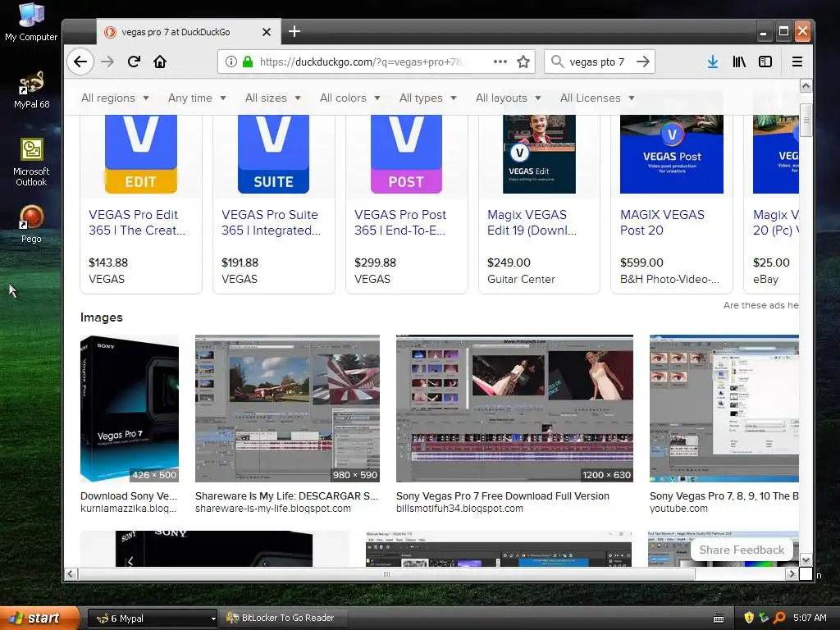This screenshot has height=630, width=840.
Task: Click the VEGAS SUITE product logo image
Action: (273, 154)
